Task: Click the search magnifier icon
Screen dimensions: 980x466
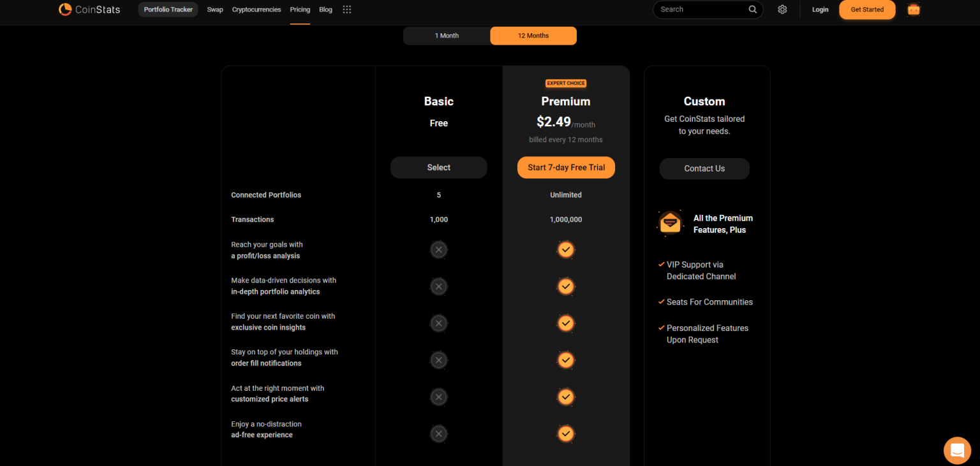Action: pyautogui.click(x=753, y=10)
